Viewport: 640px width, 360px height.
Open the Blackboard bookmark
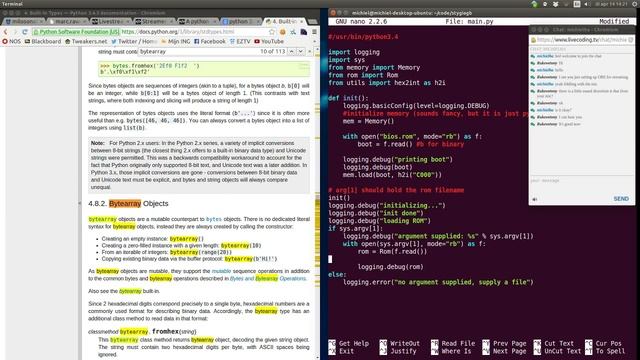(43, 41)
